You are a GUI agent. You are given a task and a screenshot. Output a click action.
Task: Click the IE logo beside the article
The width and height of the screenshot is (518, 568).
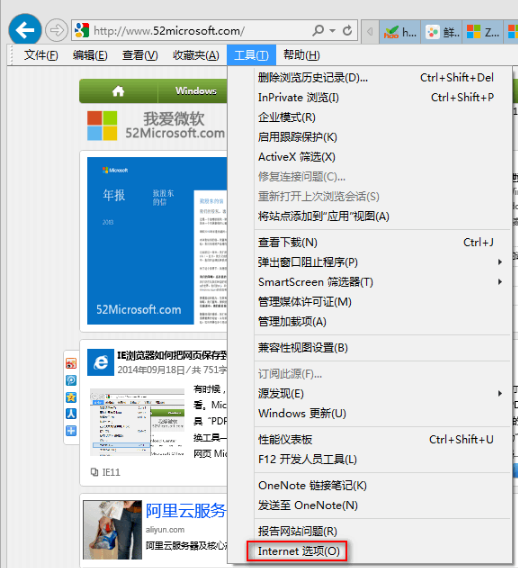click(101, 362)
